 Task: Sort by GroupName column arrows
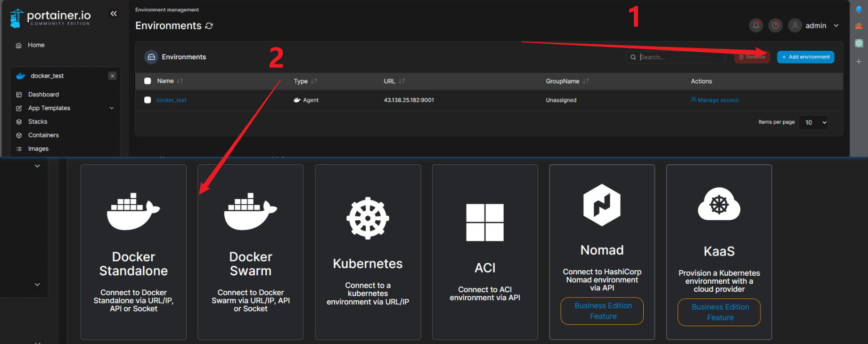[x=585, y=81]
